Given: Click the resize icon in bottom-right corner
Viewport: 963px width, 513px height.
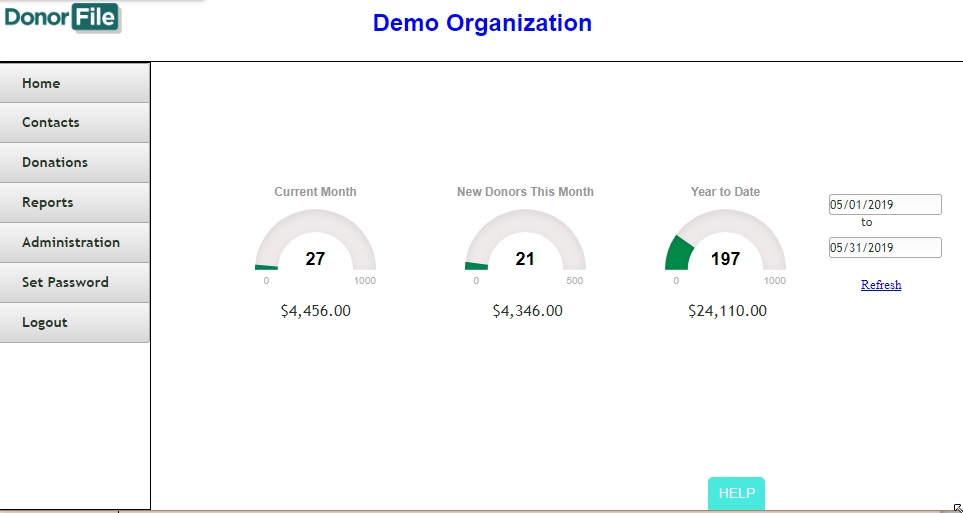Looking at the screenshot, I should pyautogui.click(x=956, y=508).
